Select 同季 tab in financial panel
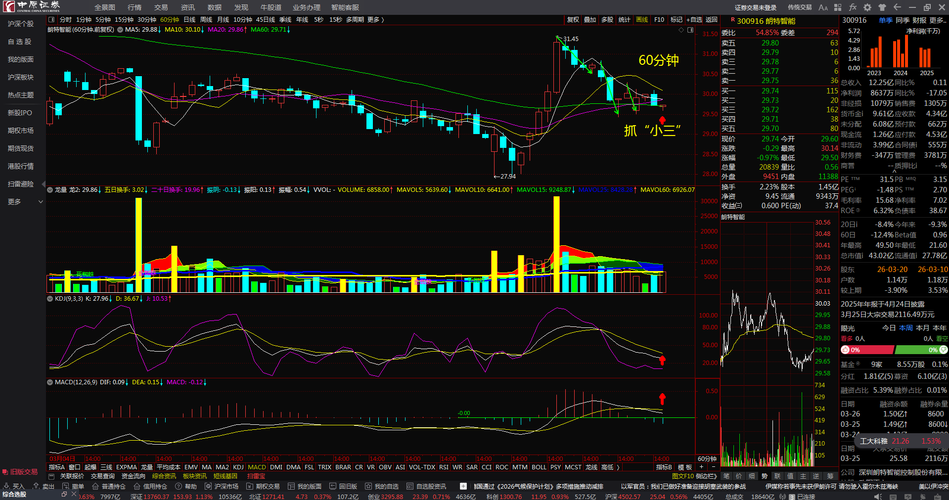Viewport: 949px width, 500px height. coord(902,20)
